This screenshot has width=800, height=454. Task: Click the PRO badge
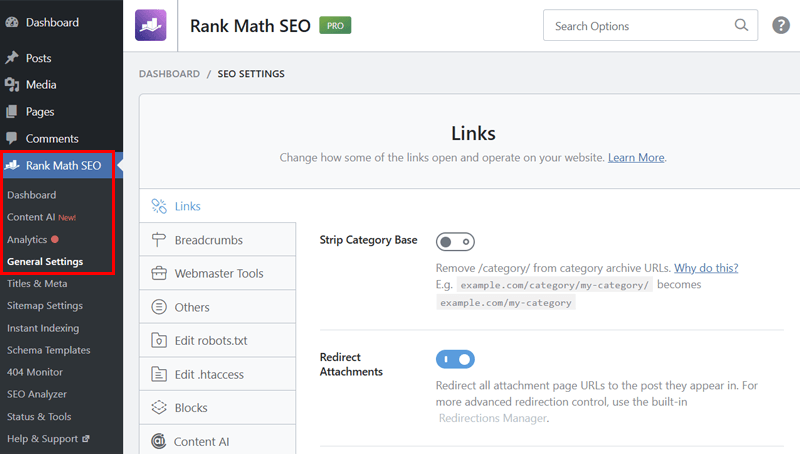(335, 26)
